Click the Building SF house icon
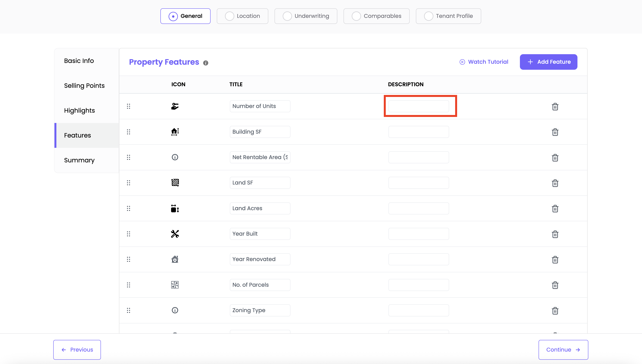 (x=175, y=132)
